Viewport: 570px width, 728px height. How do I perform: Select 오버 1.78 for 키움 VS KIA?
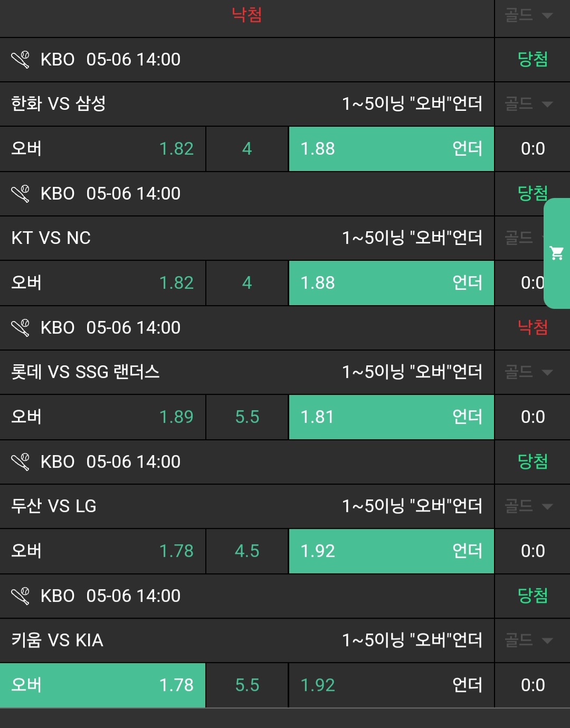pyautogui.click(x=102, y=685)
